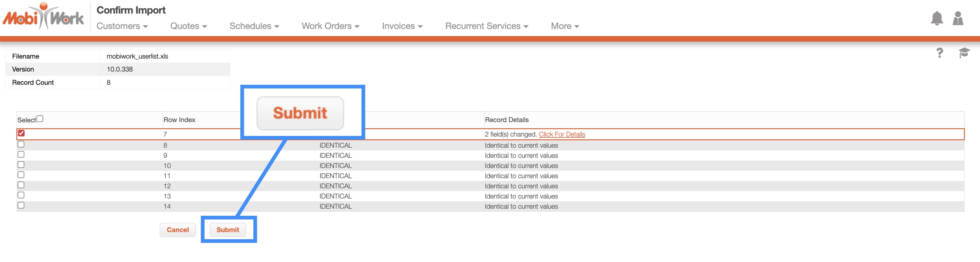
Task: Expand the Recurrent Services menu
Action: tap(487, 26)
